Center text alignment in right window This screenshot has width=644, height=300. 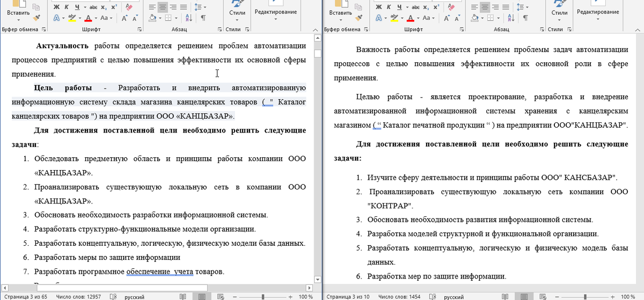485,7
